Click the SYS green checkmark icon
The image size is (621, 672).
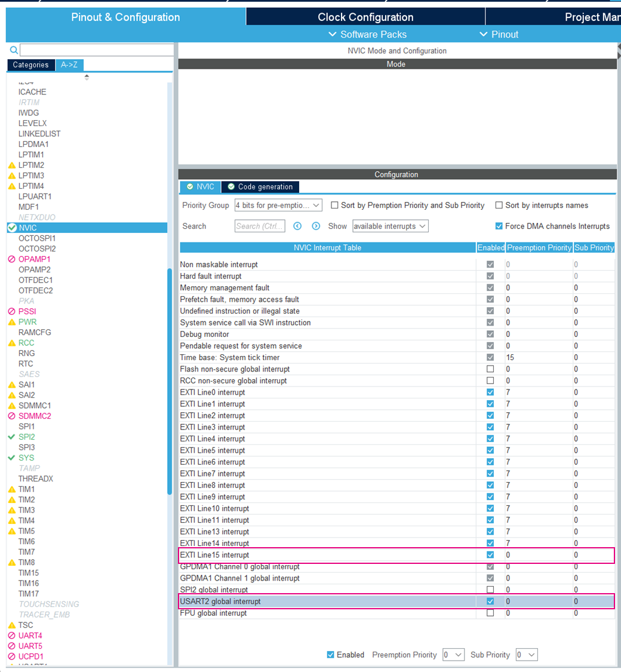tap(12, 458)
